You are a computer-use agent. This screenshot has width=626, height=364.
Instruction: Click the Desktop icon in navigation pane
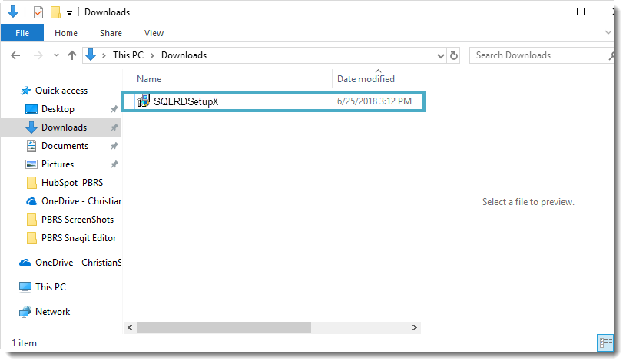click(x=31, y=109)
